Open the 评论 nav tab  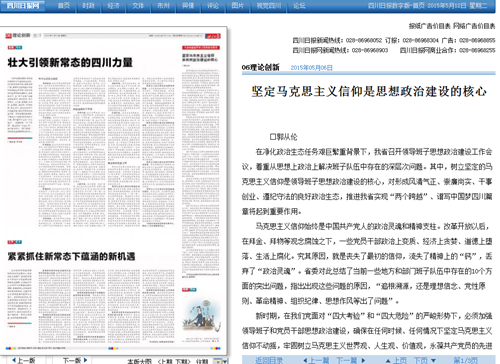pyautogui.click(x=213, y=6)
